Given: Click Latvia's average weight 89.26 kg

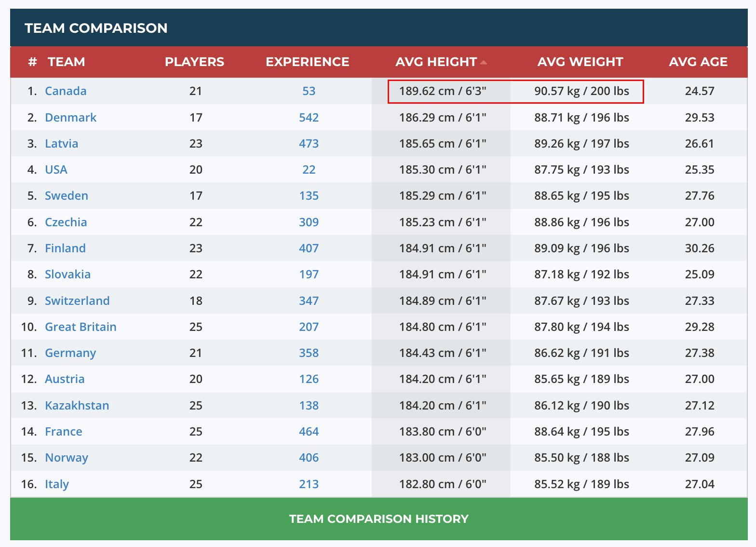Looking at the screenshot, I should 582,144.
